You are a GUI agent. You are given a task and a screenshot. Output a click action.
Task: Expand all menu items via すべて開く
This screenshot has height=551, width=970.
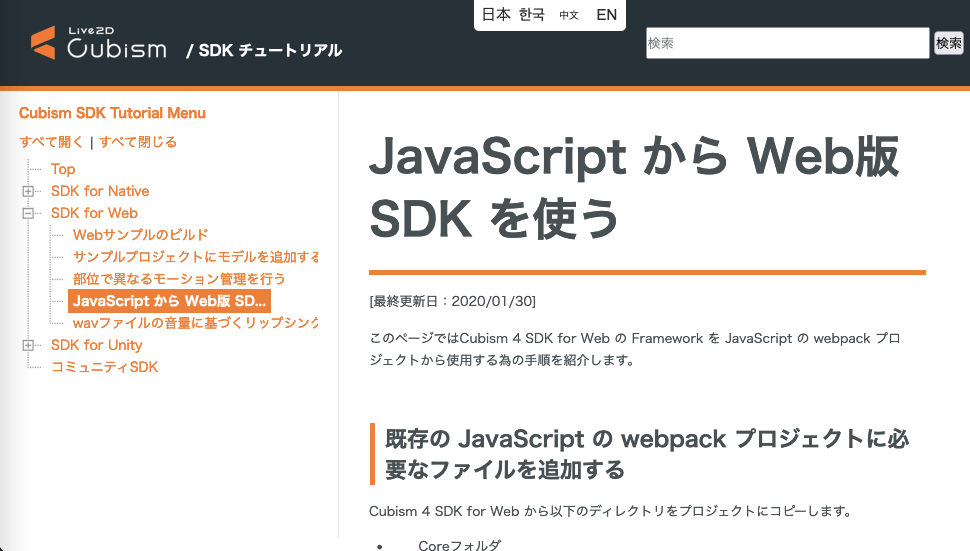point(51,142)
